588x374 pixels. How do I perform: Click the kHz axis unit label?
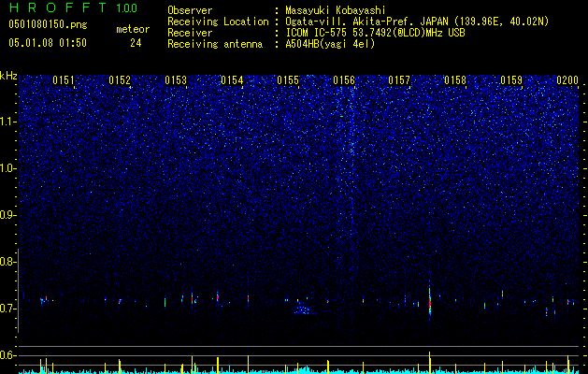point(8,76)
